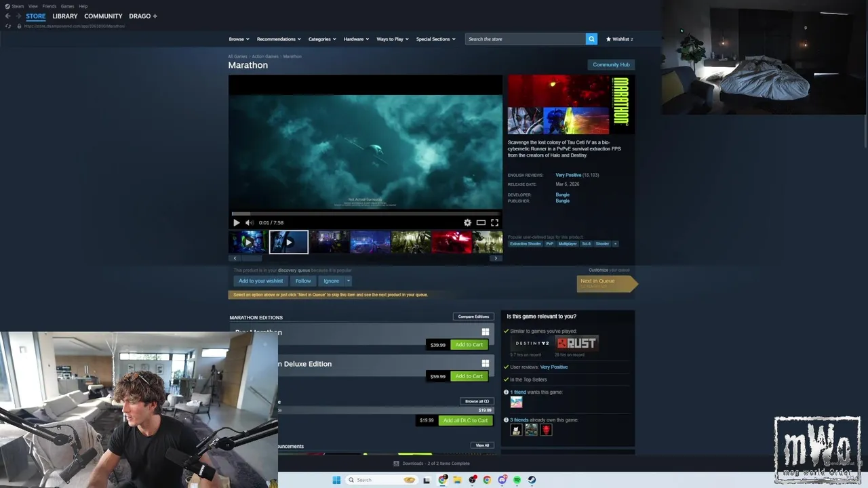This screenshot has height=488, width=868.
Task: Open avatar of friend who wants game
Action: (x=517, y=403)
